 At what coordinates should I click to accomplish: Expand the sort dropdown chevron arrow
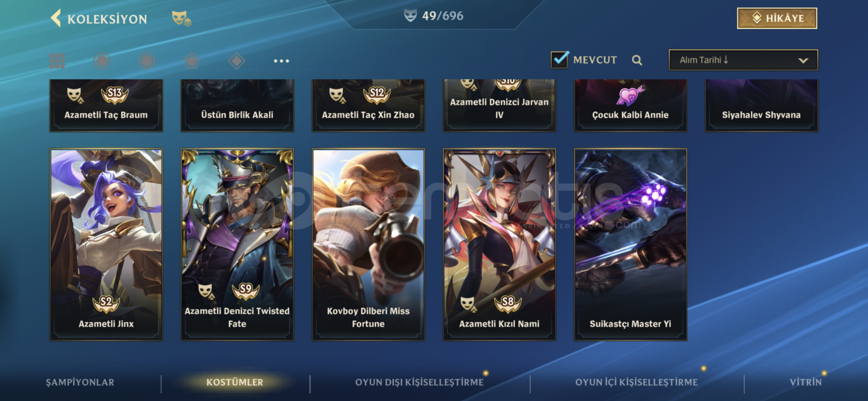click(x=803, y=61)
